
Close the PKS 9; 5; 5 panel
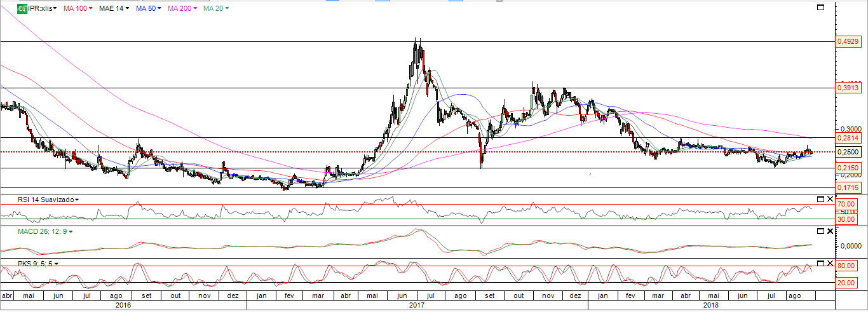click(x=829, y=262)
